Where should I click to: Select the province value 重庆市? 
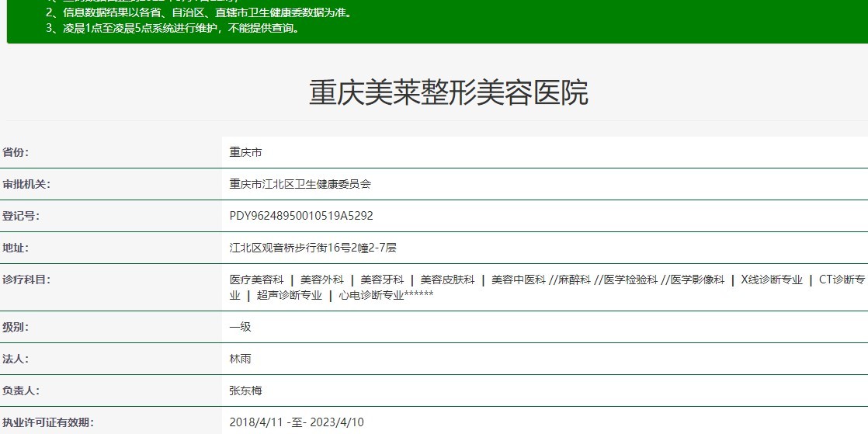(245, 152)
